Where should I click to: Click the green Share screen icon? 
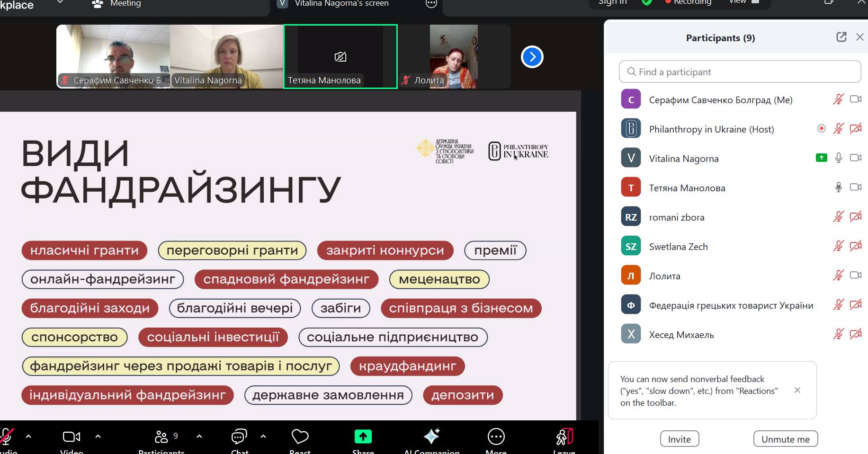click(x=363, y=436)
